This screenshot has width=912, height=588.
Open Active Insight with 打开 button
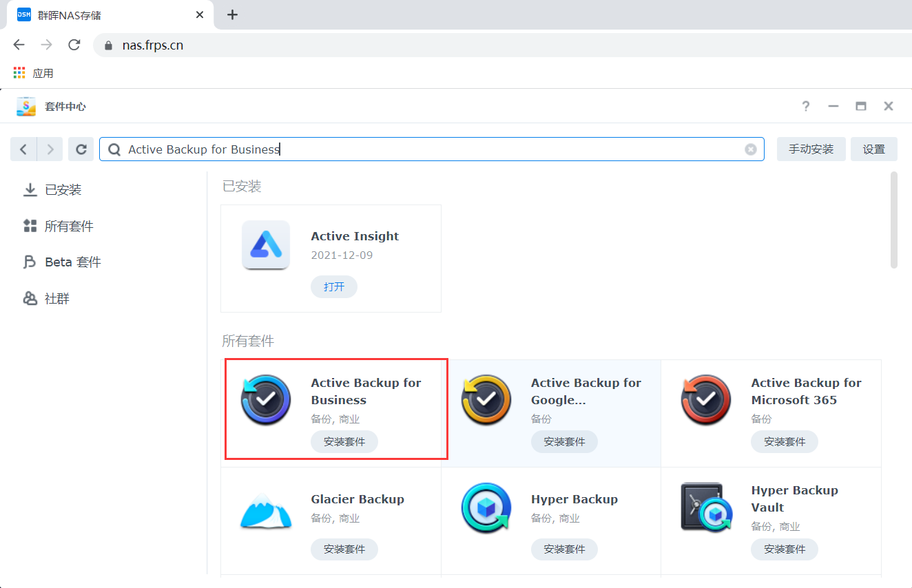pos(334,286)
